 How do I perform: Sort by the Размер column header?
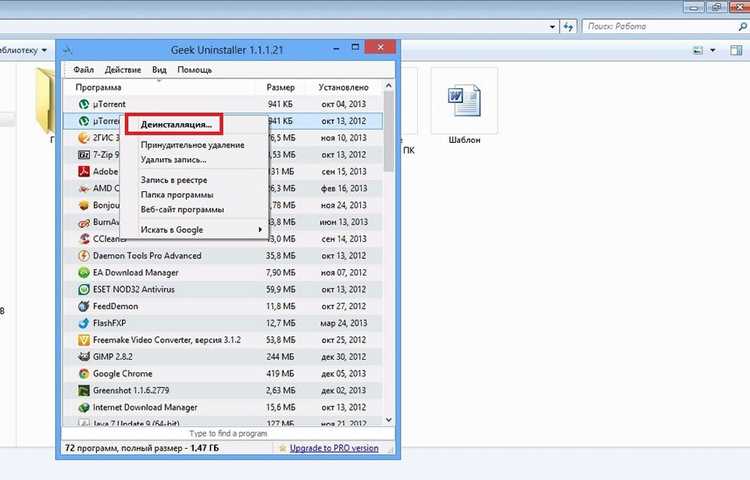[x=280, y=87]
